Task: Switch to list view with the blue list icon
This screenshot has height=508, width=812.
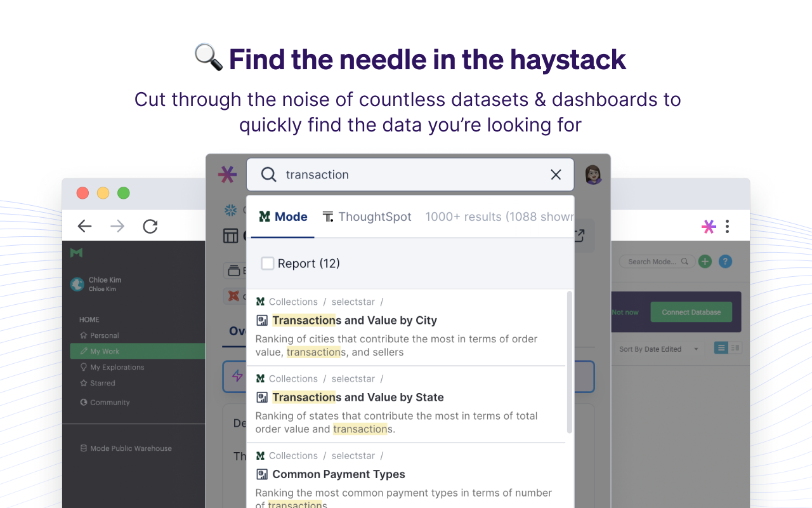Action: 721,348
